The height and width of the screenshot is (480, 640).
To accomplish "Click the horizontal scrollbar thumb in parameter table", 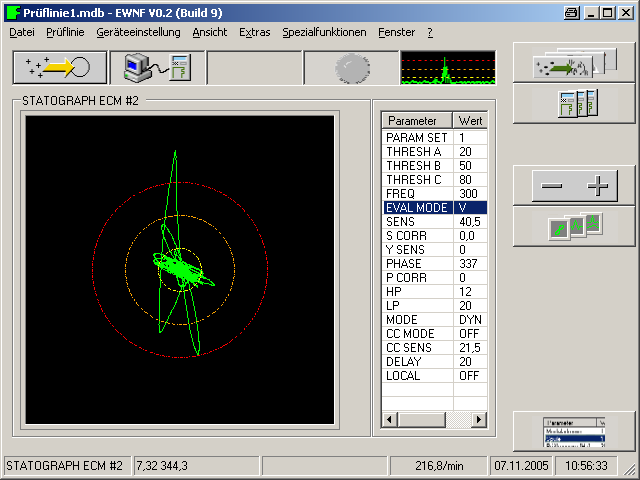I will click(x=421, y=420).
